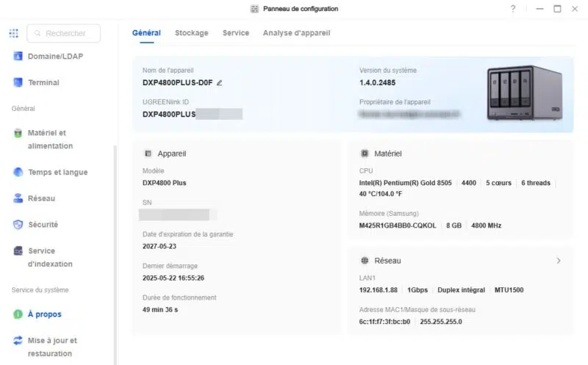
Task: Click the Panneau de configuration title icon
Action: [254, 9]
